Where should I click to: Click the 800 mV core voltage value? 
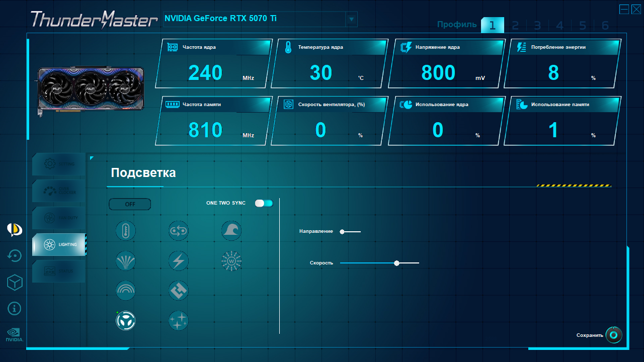(438, 73)
